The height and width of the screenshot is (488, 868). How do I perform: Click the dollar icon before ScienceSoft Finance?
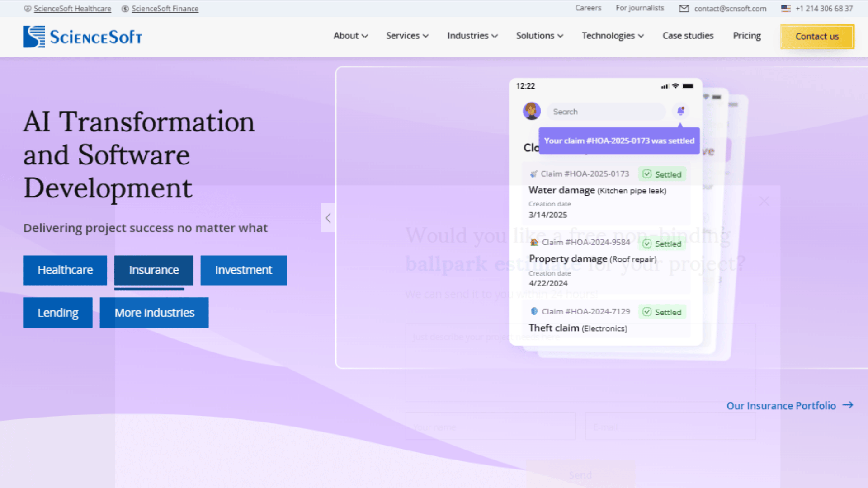click(x=125, y=9)
